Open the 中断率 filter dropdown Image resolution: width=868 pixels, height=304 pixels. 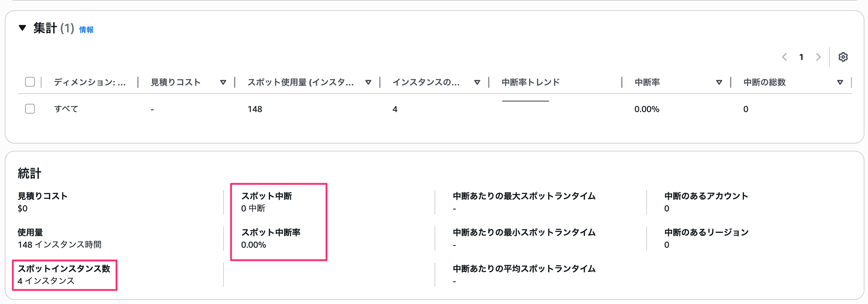point(720,82)
